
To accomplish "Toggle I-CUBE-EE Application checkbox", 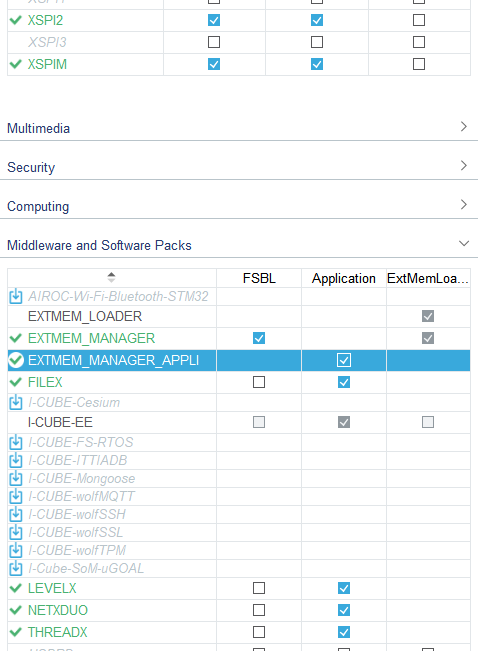I will point(344,422).
